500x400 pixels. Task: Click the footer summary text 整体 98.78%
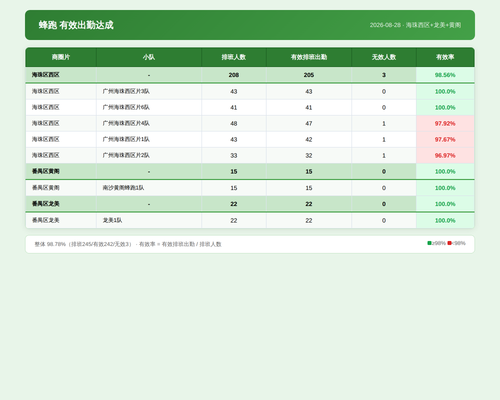(x=50, y=244)
